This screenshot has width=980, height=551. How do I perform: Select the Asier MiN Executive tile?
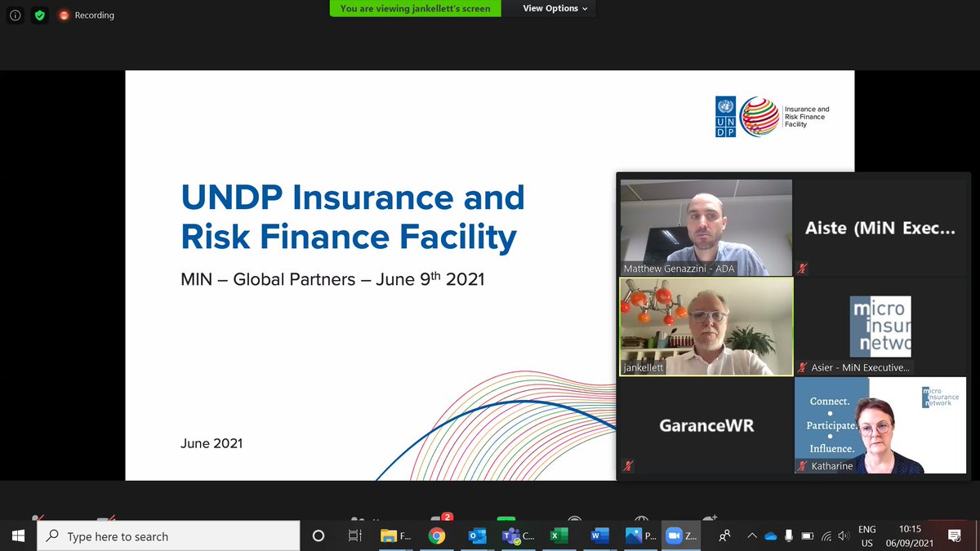880,327
